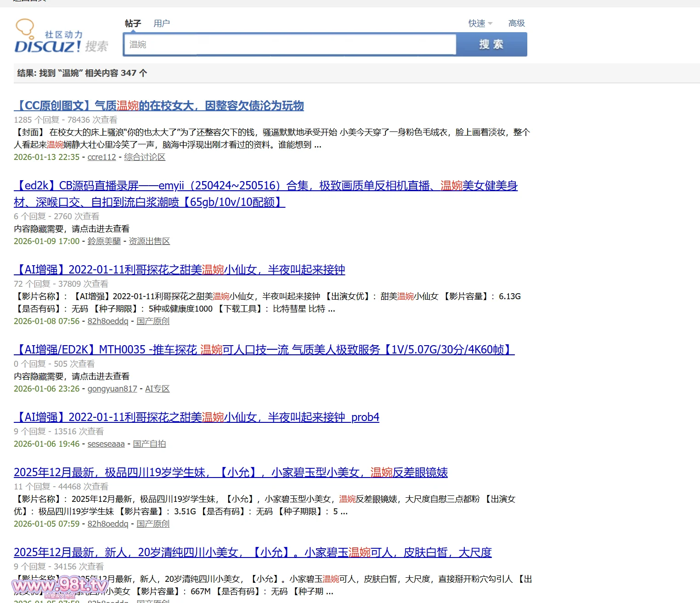Open 82h8oeddq link dated 2026-01-08
The image size is (700, 603).
108,321
